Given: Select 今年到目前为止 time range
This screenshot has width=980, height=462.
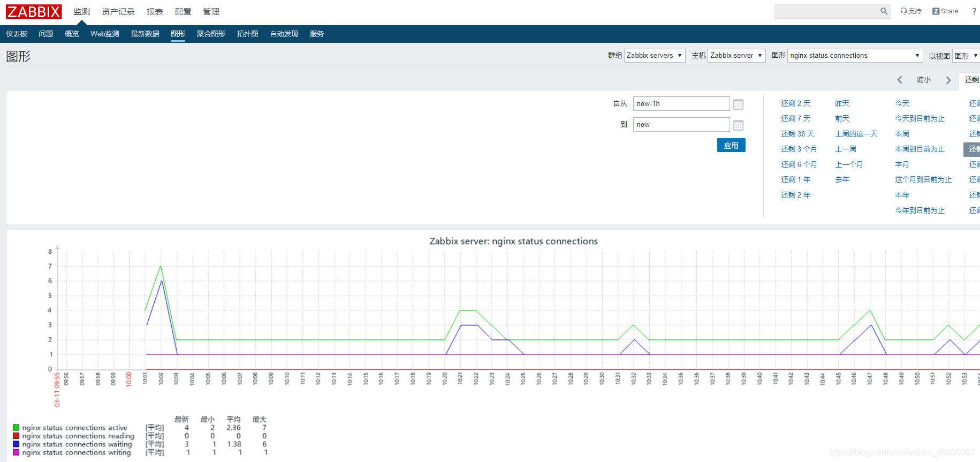Looking at the screenshot, I should click(920, 210).
